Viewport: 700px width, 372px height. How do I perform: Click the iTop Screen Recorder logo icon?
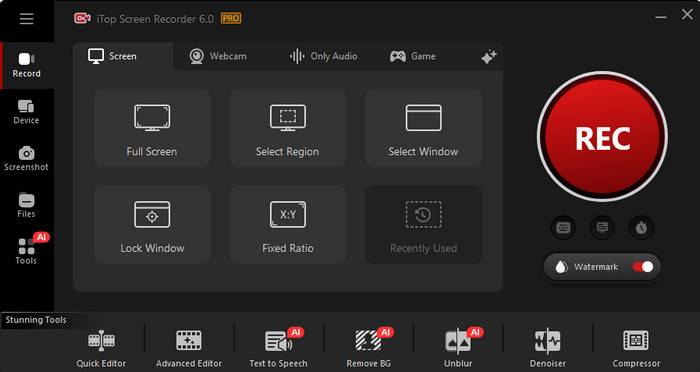[82, 18]
